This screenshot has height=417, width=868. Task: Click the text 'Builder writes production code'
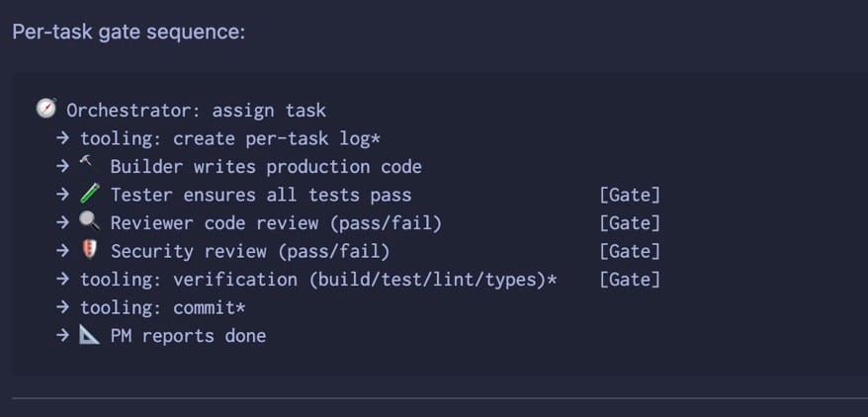(x=265, y=166)
